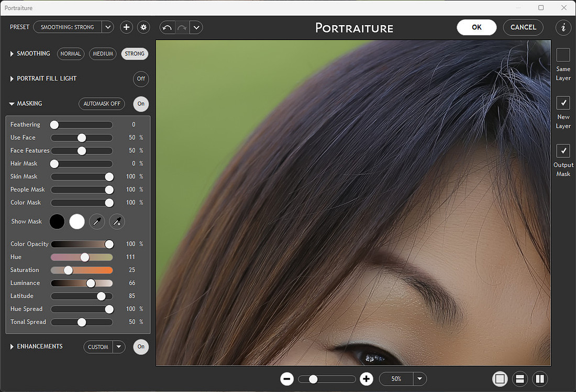
Task: Toggle Masking On button
Action: [141, 104]
